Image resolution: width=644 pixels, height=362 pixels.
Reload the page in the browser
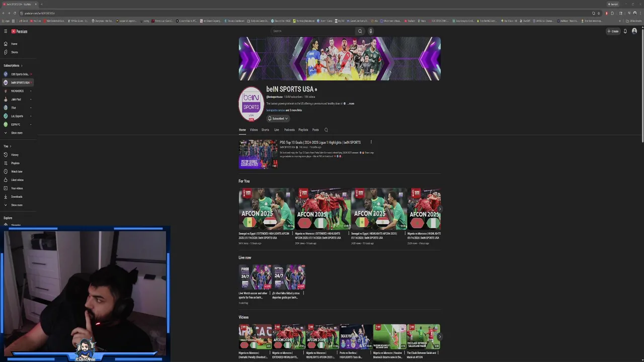coord(15,13)
